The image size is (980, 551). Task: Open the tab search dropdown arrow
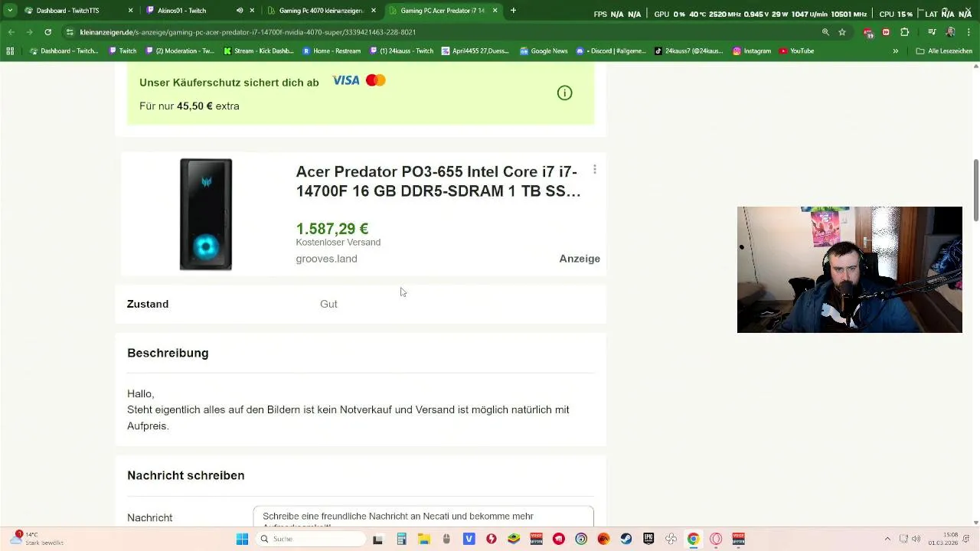point(10,11)
